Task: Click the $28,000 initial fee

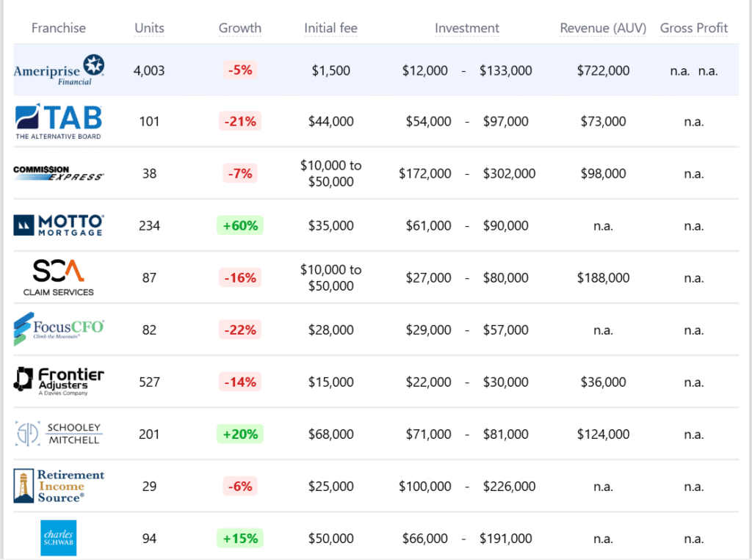Action: tap(331, 330)
